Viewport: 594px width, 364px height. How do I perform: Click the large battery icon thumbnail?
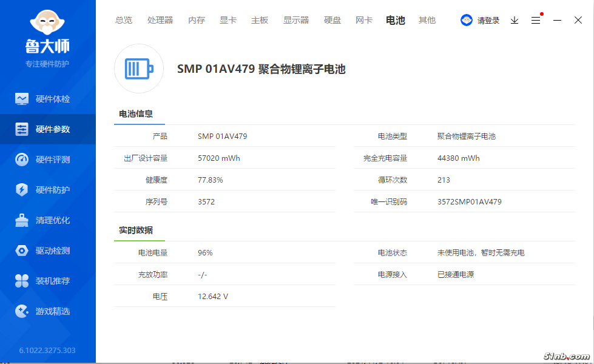pos(139,69)
